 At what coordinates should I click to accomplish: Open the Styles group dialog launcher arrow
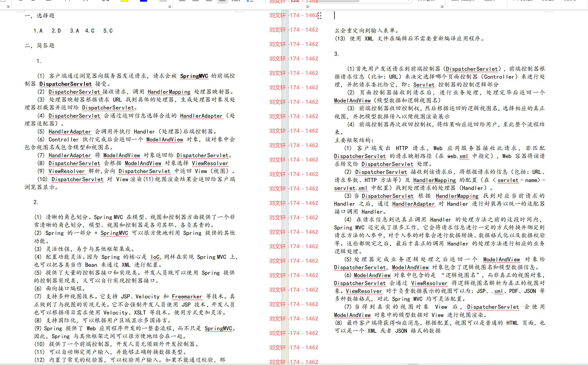pyautogui.click(x=442, y=6)
